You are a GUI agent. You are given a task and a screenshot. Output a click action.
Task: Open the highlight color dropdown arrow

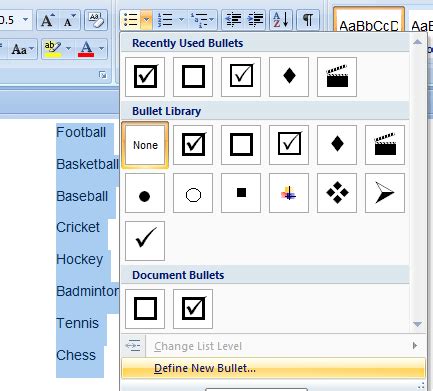click(x=69, y=49)
